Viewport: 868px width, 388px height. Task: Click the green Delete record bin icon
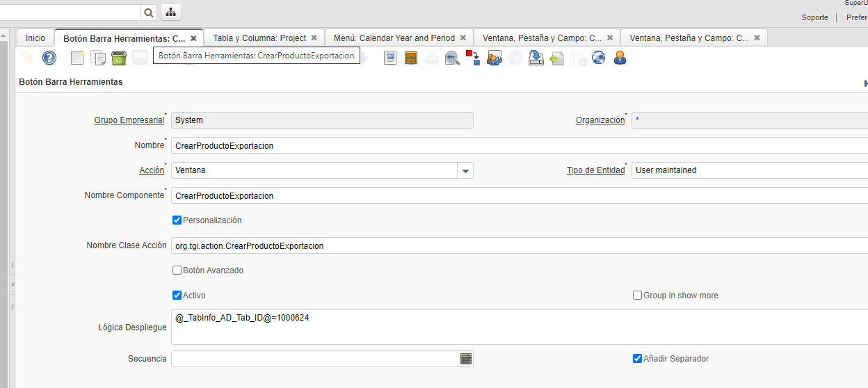118,58
